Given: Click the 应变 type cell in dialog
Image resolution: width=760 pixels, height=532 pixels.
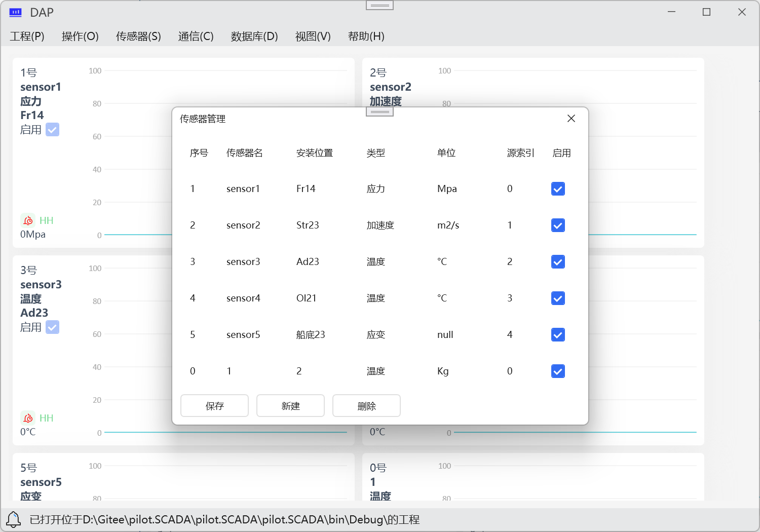Looking at the screenshot, I should click(x=376, y=335).
